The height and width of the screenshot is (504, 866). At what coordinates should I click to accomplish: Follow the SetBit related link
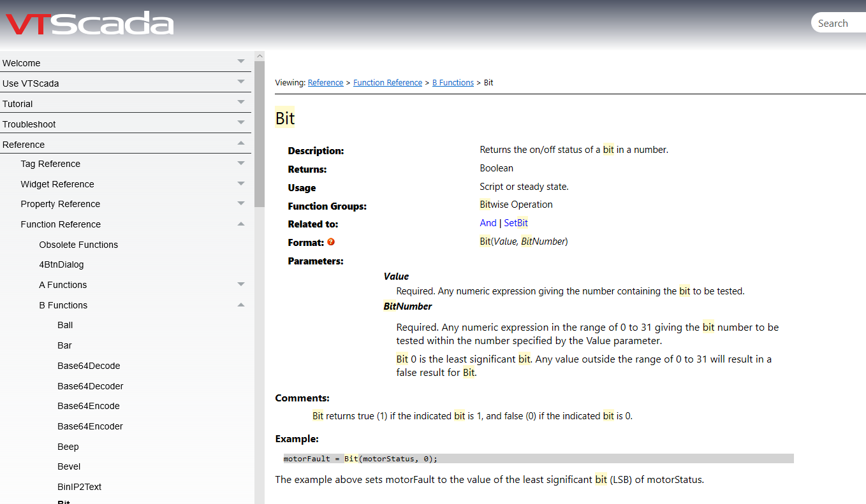(516, 223)
